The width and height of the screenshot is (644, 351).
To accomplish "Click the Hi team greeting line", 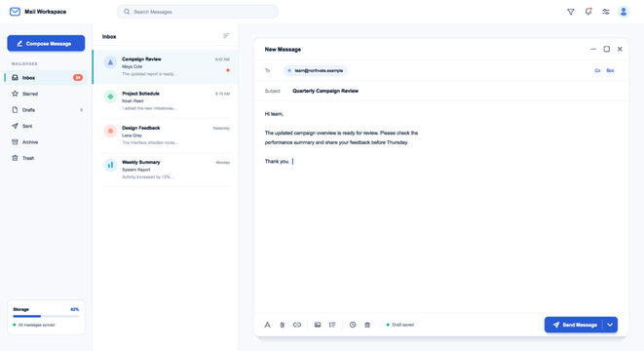I will click(x=274, y=114).
